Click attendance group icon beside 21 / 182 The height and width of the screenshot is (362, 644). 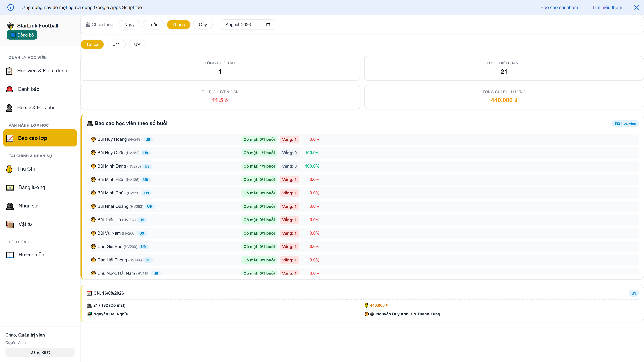pos(89,305)
